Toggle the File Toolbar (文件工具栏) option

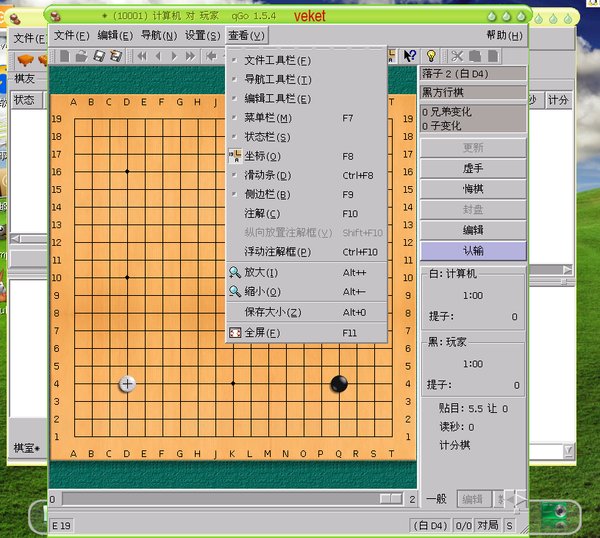coord(277,60)
